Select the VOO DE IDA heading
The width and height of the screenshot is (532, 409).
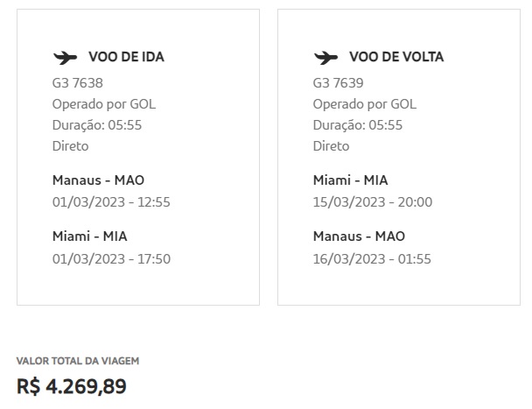point(126,58)
